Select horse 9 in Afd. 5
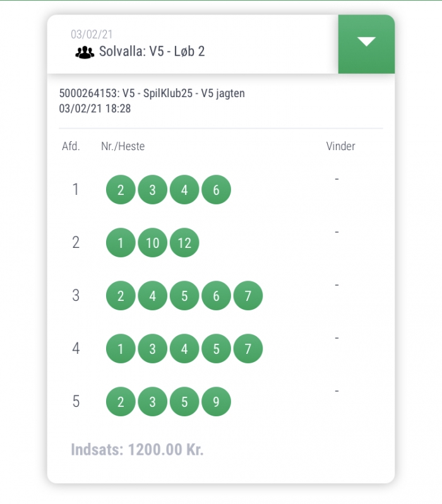 pyautogui.click(x=216, y=402)
